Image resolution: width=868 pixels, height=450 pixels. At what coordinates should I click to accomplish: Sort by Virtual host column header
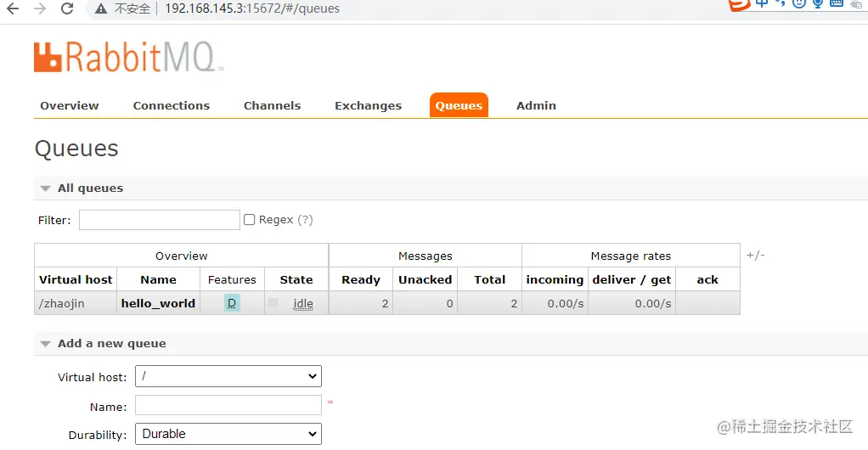(x=76, y=279)
